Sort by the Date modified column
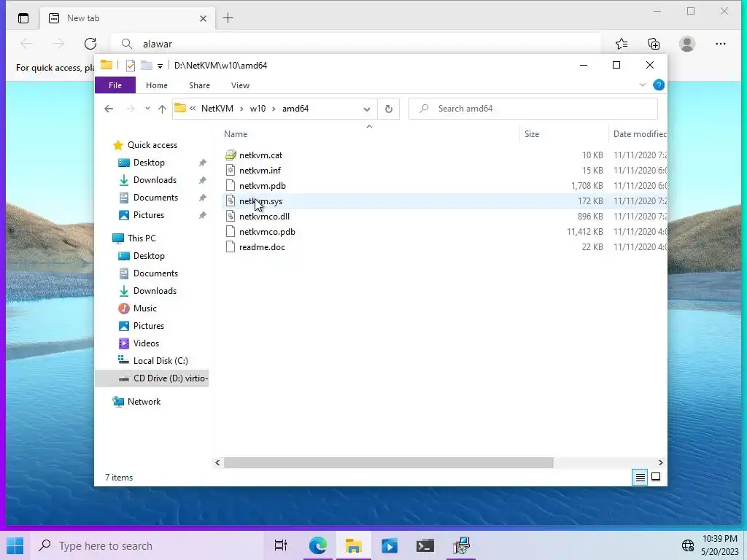 [x=639, y=134]
